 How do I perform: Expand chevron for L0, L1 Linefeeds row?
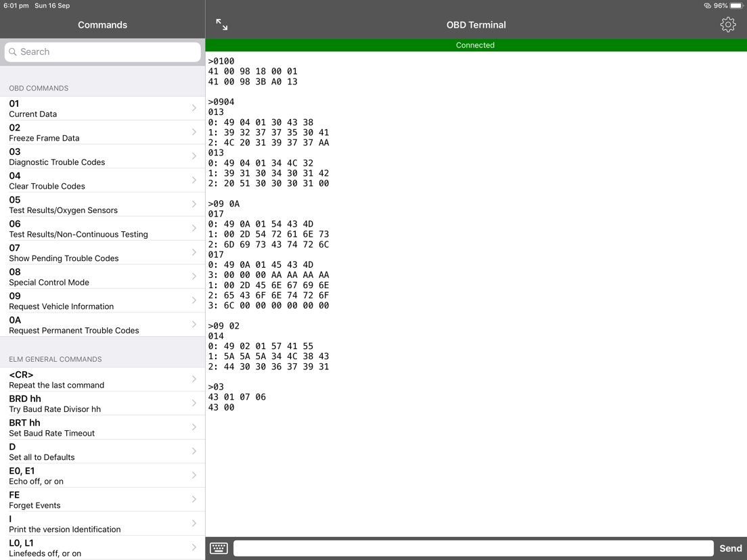(194, 547)
